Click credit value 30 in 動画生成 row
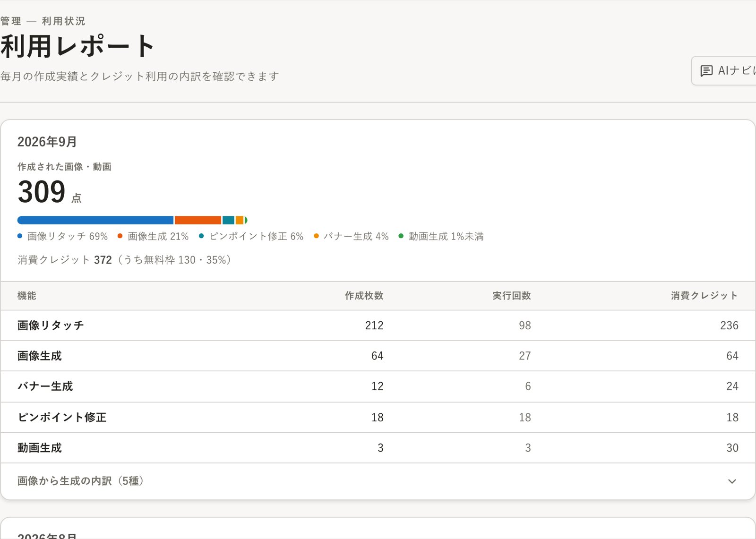756x539 pixels. coord(732,448)
